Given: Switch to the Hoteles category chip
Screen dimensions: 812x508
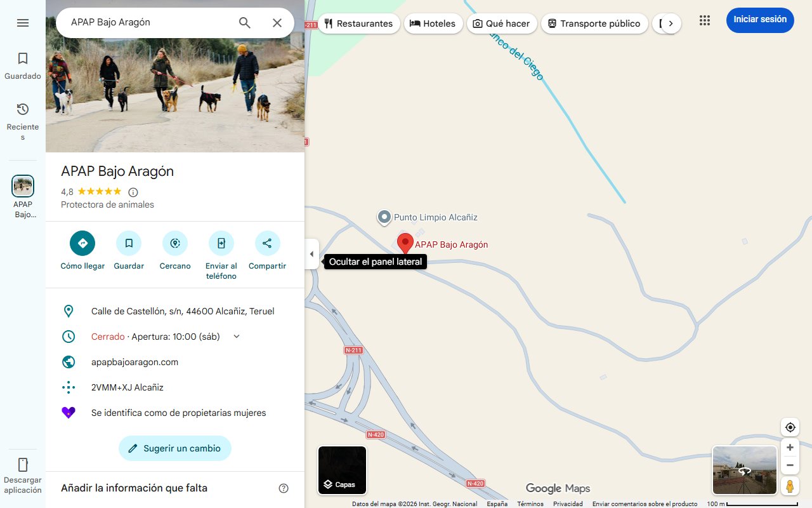Looking at the screenshot, I should 433,23.
